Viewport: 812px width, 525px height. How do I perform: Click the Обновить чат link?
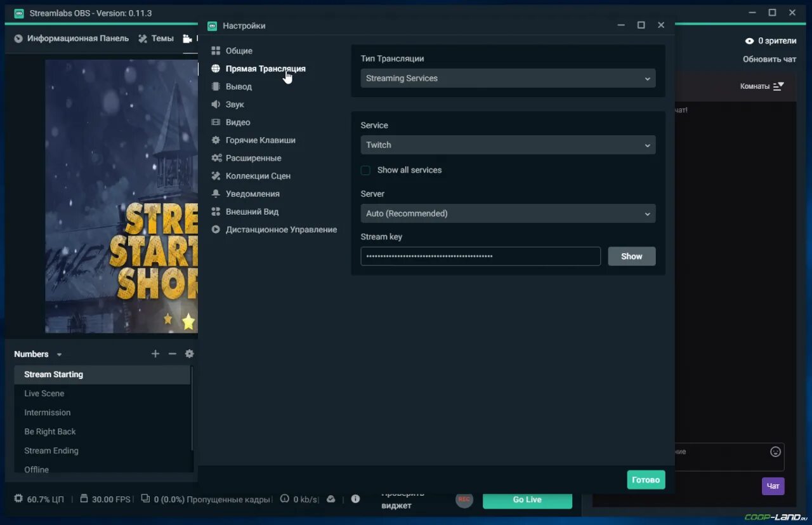click(x=769, y=59)
